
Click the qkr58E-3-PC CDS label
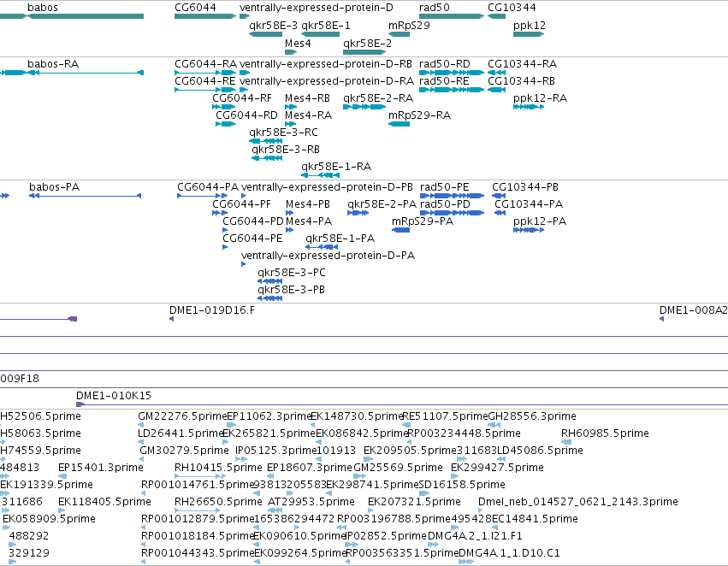coord(292,273)
